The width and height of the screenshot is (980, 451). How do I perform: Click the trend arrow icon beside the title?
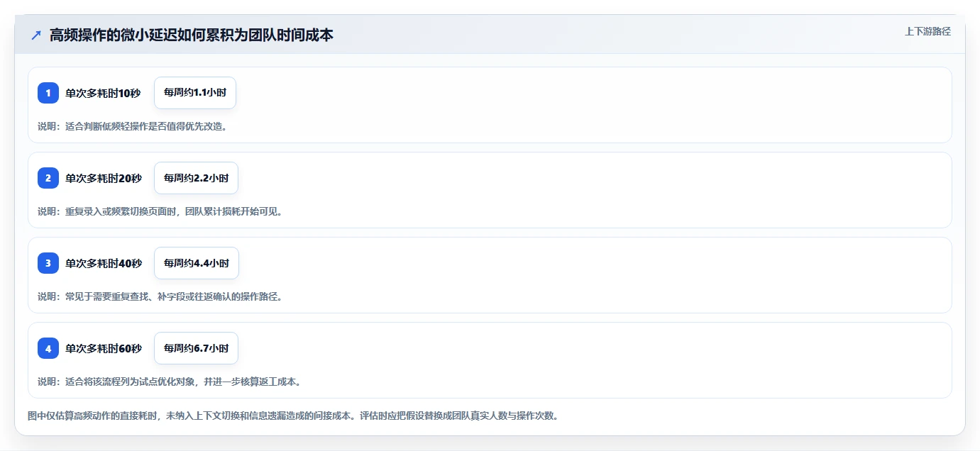pyautogui.click(x=36, y=35)
